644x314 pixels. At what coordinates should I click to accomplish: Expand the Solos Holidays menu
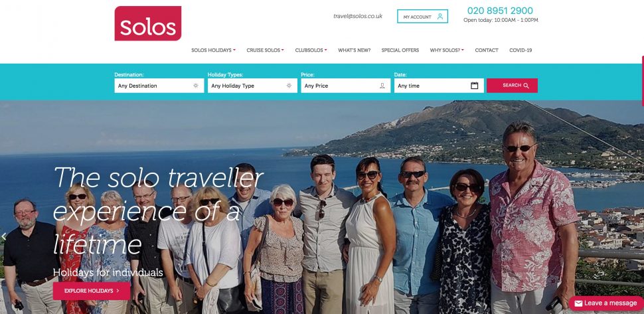point(213,50)
